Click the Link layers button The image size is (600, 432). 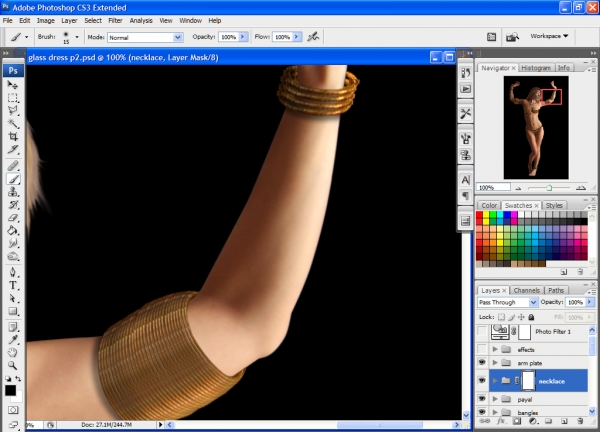coord(484,421)
